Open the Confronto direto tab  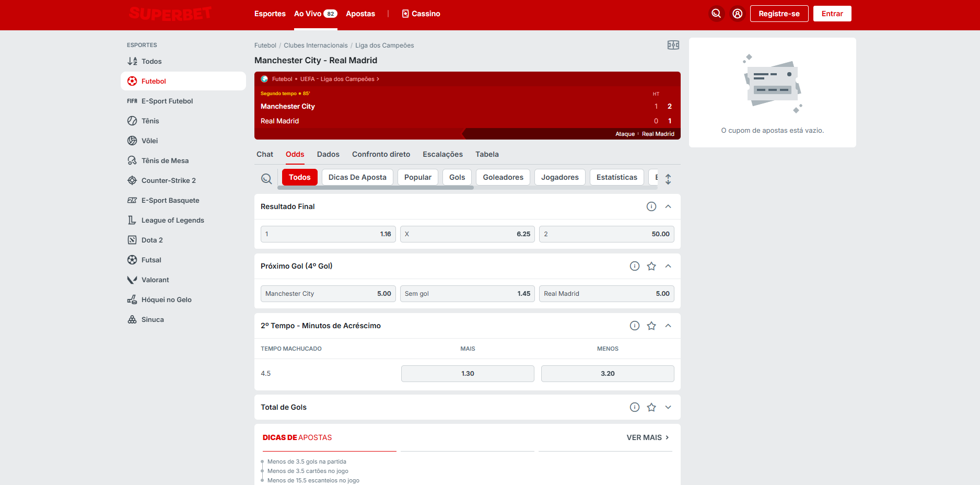pos(381,154)
